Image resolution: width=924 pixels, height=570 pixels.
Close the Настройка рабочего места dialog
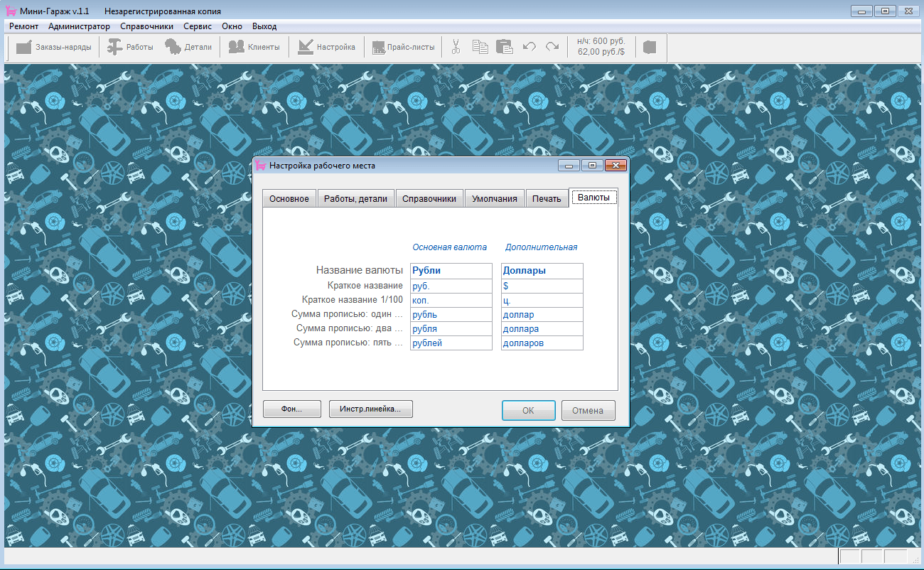pos(616,166)
